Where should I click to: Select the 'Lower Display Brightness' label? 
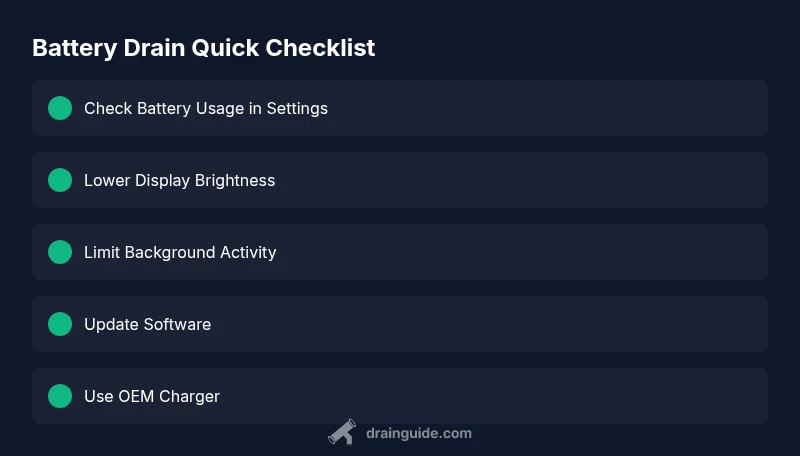click(x=179, y=180)
